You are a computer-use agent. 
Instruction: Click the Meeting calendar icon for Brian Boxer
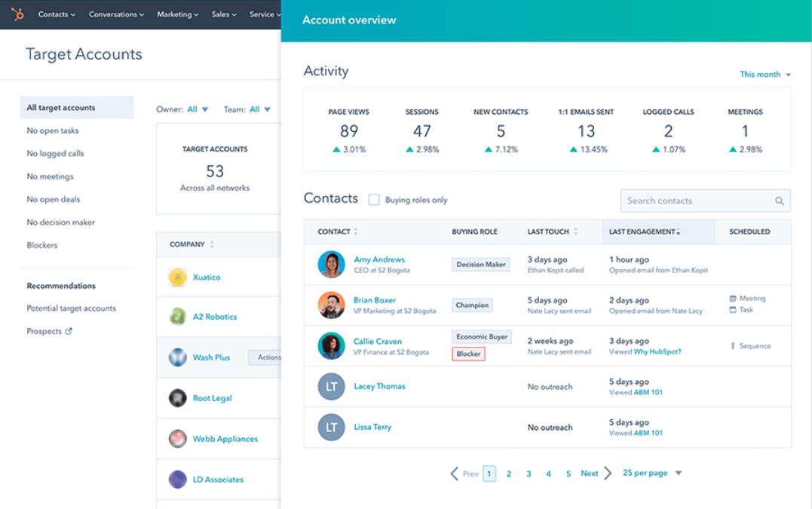pos(732,299)
